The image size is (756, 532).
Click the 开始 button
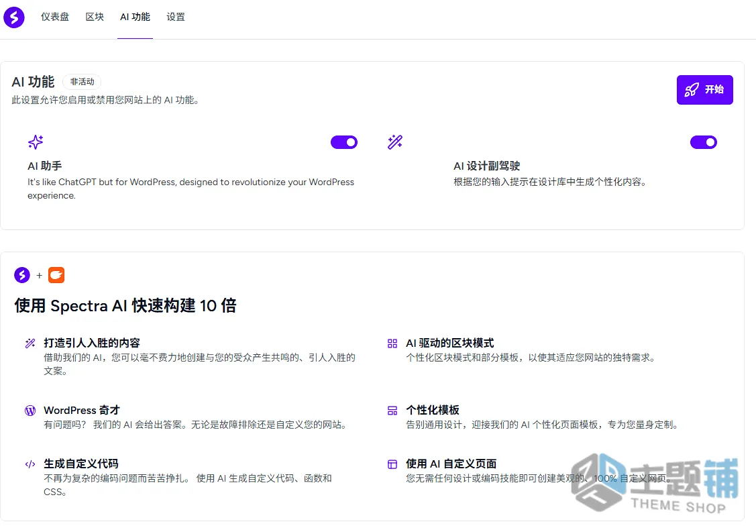(x=704, y=90)
